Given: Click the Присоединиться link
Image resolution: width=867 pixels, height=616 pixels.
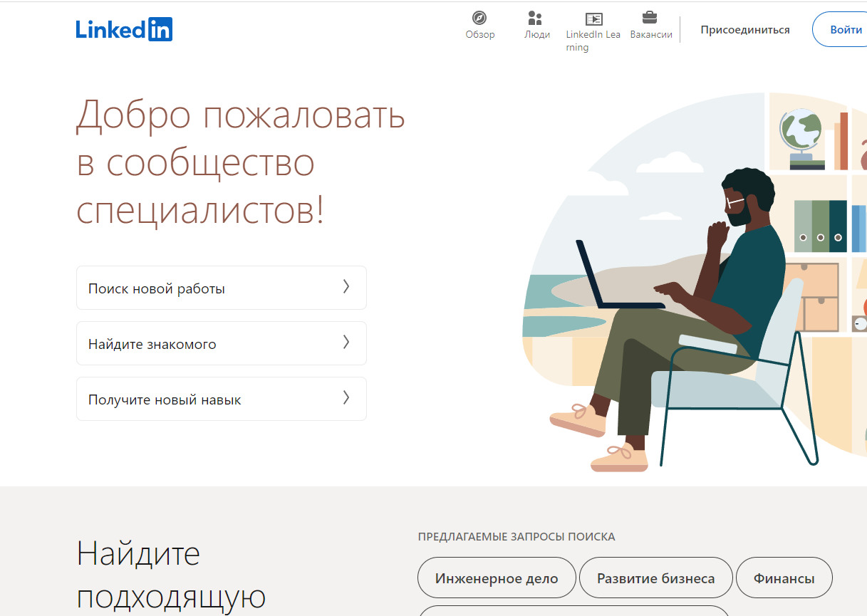Looking at the screenshot, I should pos(744,30).
